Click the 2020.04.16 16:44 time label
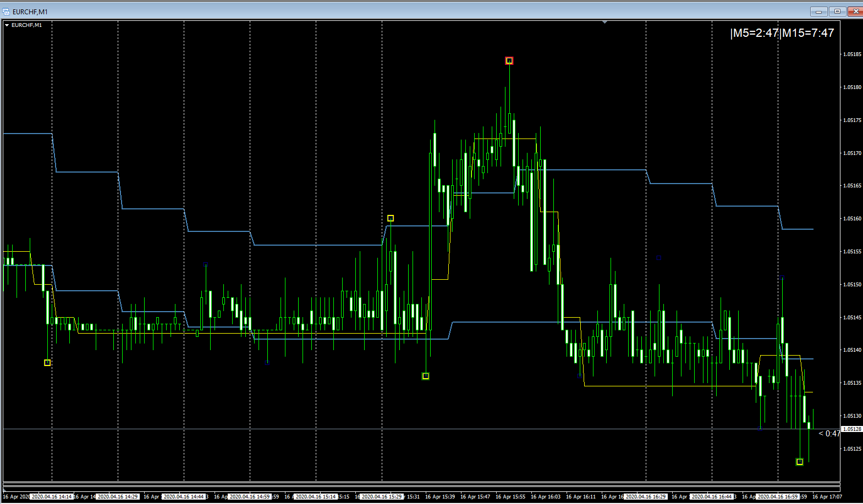Screen dimensions: 863x504 (712, 497)
